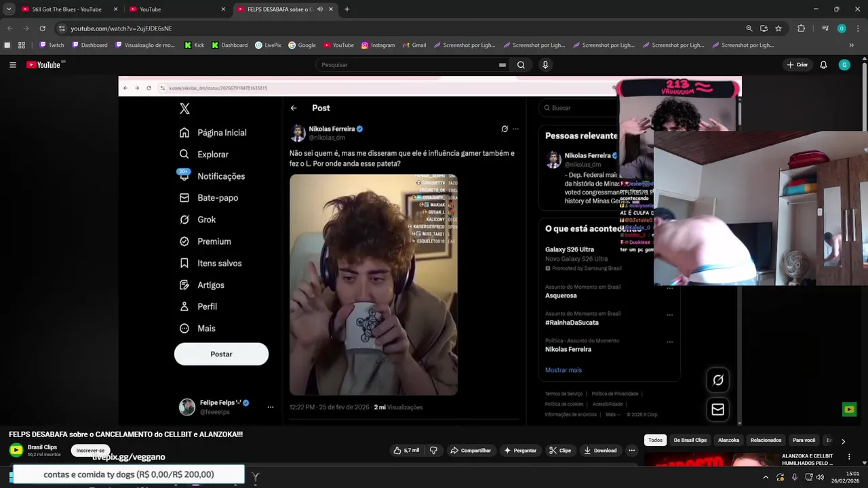Select the Para você filter chip
Viewport: 868px width, 488px height.
(804, 440)
